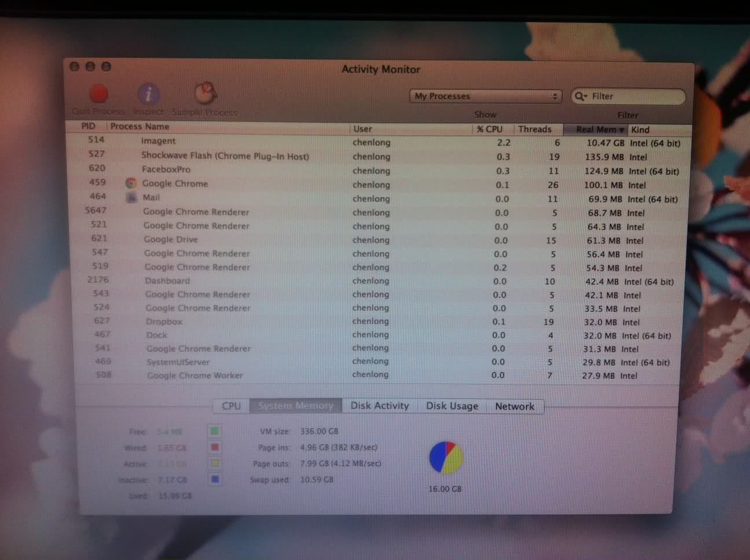Click the VM size 336.00 GB value
The width and height of the screenshot is (750, 560).
tap(319, 431)
